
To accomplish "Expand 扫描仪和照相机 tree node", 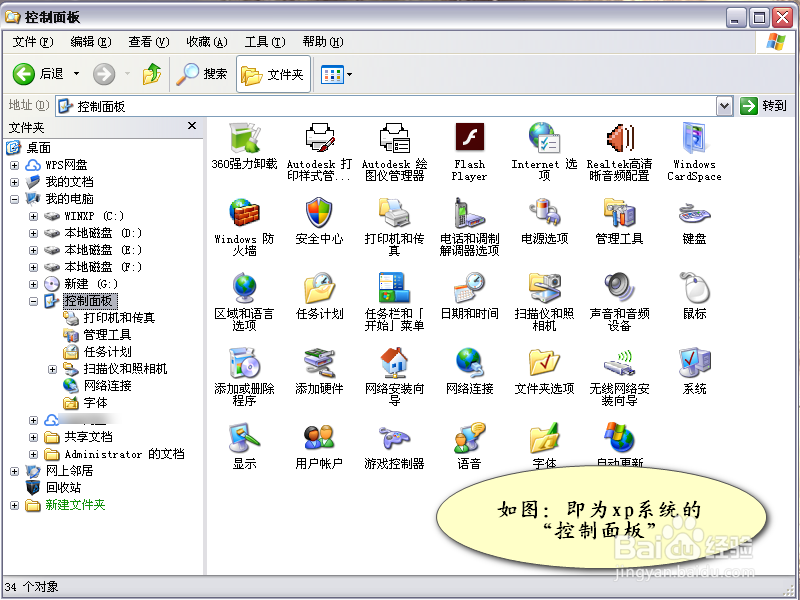I will coord(52,369).
